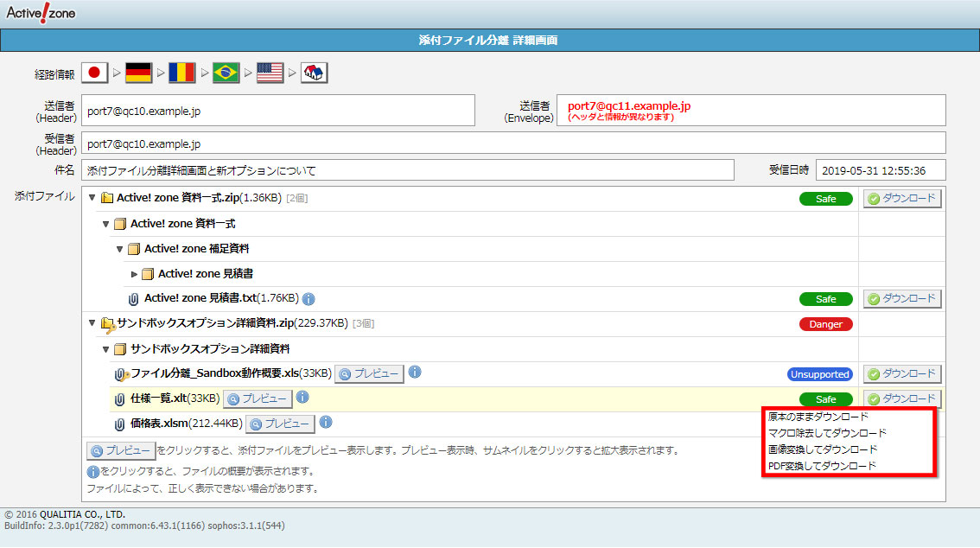980x548 pixels.
Task: Click the Japan flag in route info
Action: tap(95, 73)
